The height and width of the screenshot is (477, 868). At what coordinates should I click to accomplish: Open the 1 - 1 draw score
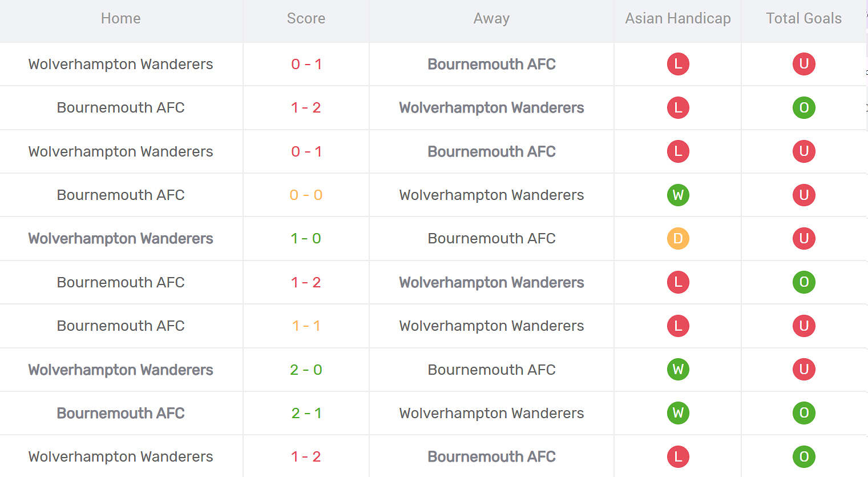(x=306, y=326)
